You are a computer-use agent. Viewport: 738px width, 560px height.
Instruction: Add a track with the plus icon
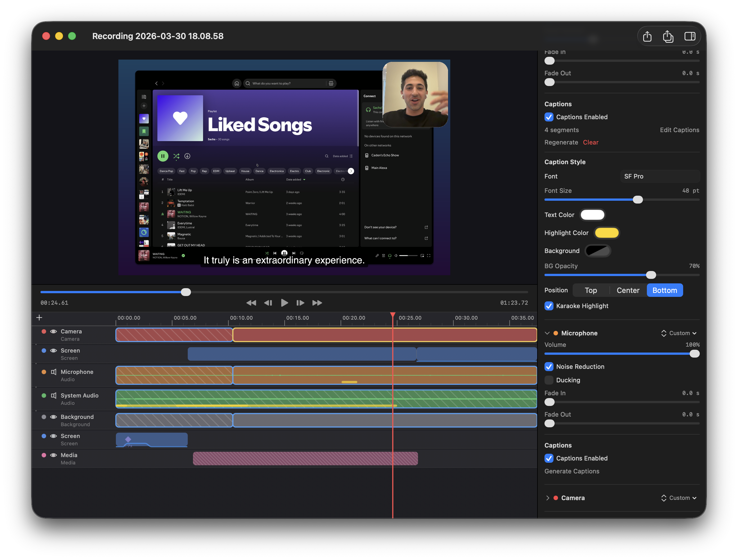(x=39, y=317)
